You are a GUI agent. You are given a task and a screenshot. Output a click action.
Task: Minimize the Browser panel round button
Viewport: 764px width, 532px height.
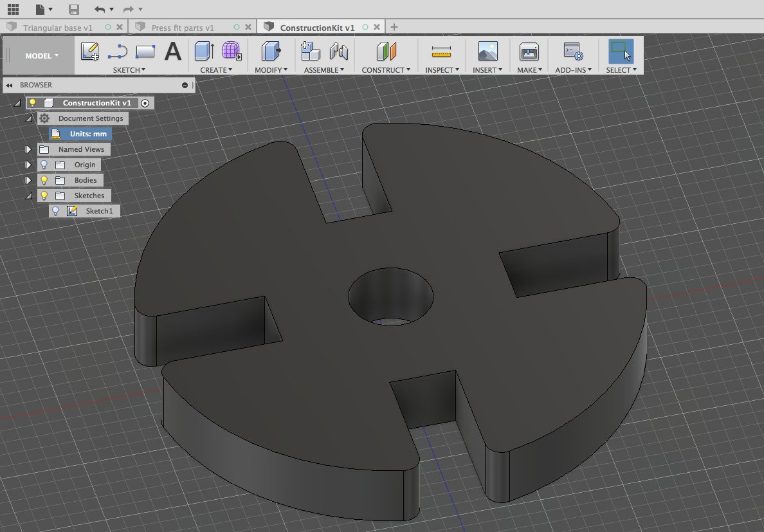pyautogui.click(x=185, y=86)
